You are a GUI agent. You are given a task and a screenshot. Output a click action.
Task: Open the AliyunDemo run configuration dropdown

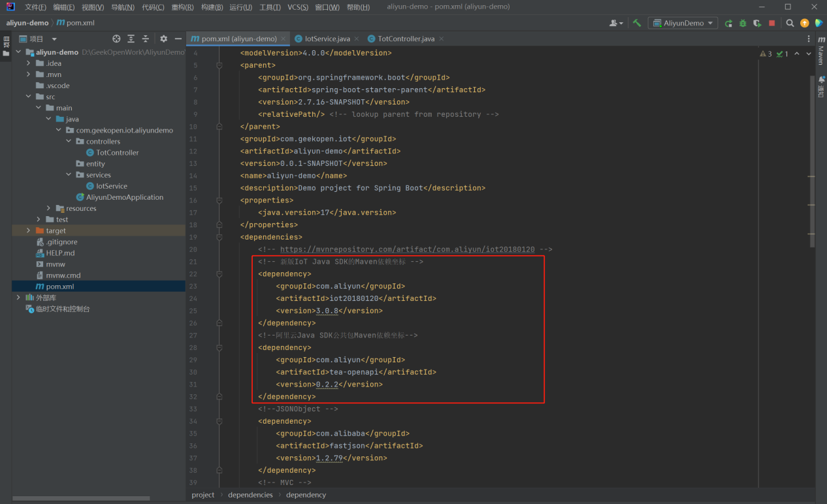coord(683,23)
